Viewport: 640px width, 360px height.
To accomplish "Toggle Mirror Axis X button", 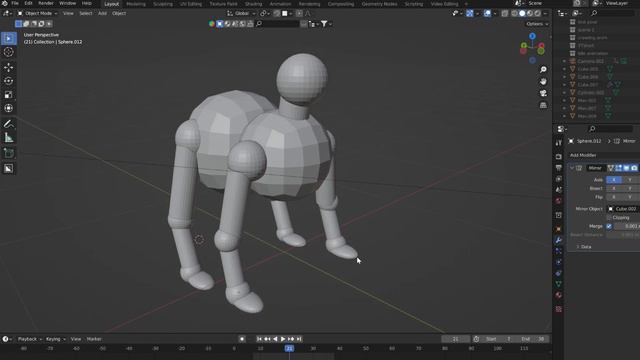I will tap(614, 180).
